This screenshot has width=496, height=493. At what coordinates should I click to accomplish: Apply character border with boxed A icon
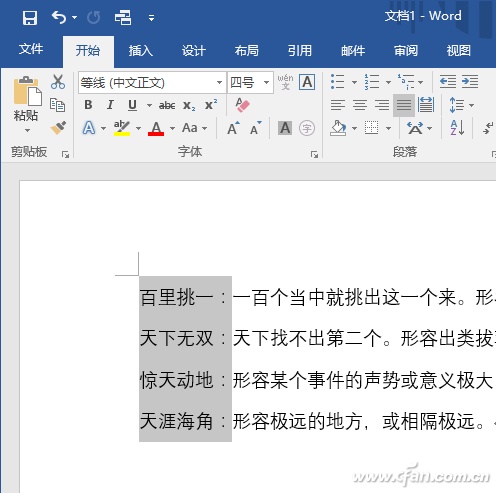(307, 82)
